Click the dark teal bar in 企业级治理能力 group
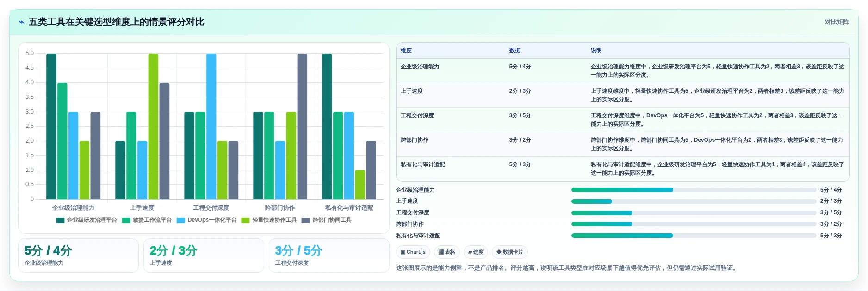868x291 pixels. pos(51,126)
